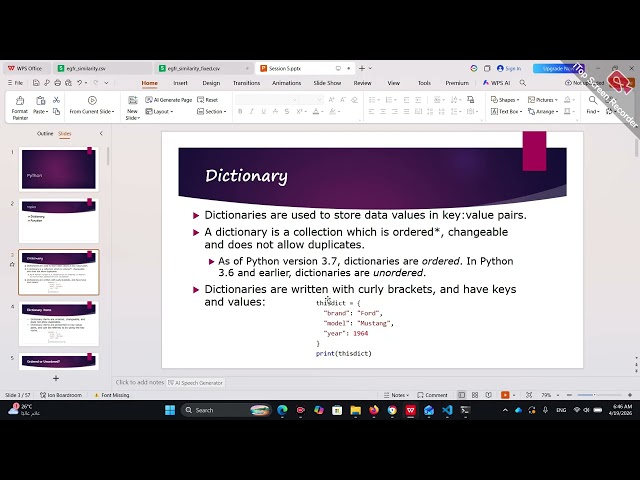Screen dimensions: 640x480
Task: Click the Find magnifier tool
Action: [x=593, y=100]
